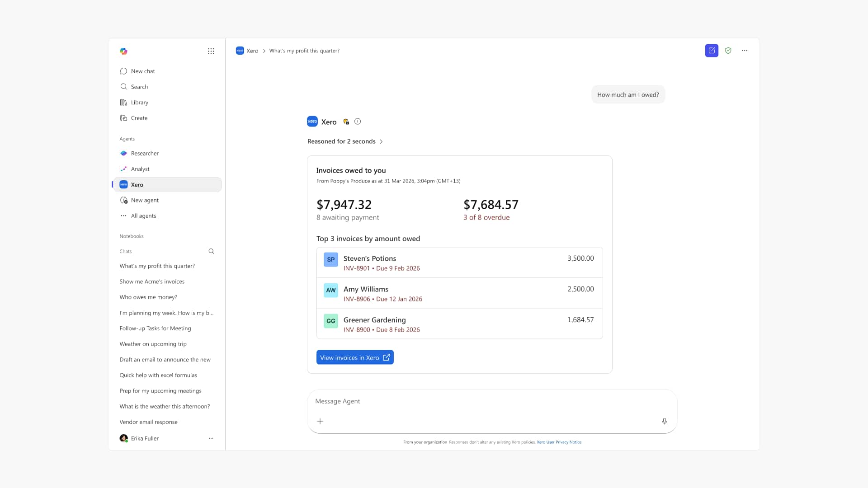This screenshot has height=488, width=868.
Task: Click breadcrumb 'What's my profit this quarter?'
Action: (304, 51)
